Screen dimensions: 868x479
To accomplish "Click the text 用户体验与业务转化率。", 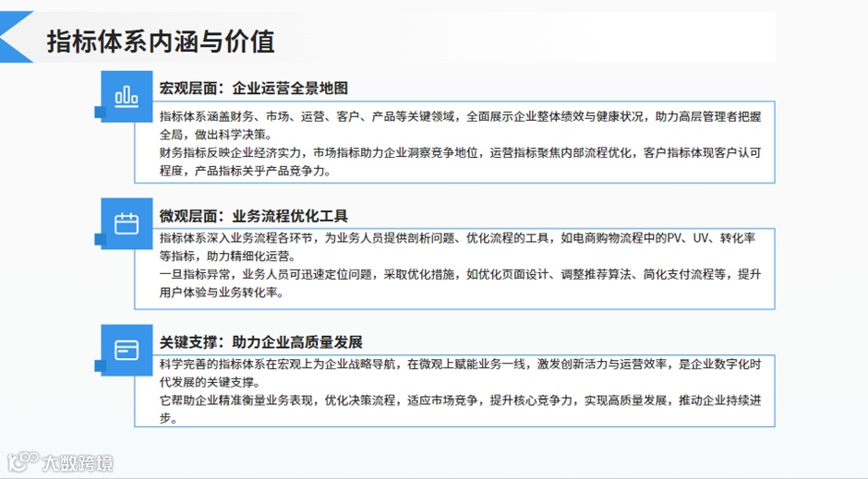I will coord(222,292).
